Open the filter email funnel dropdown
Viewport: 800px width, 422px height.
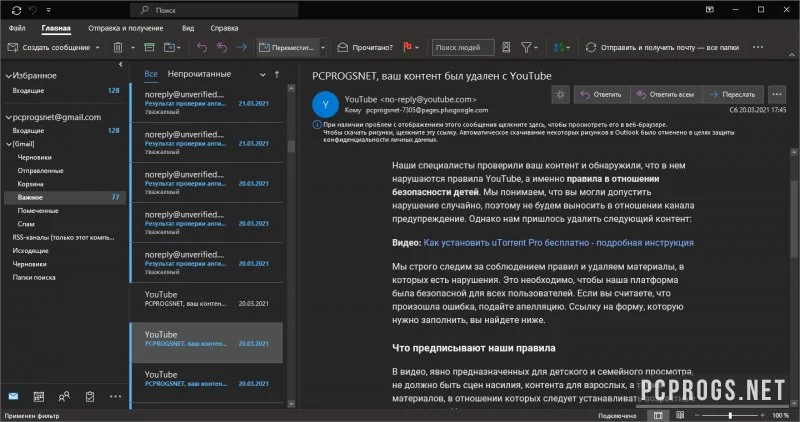pyautogui.click(x=529, y=47)
